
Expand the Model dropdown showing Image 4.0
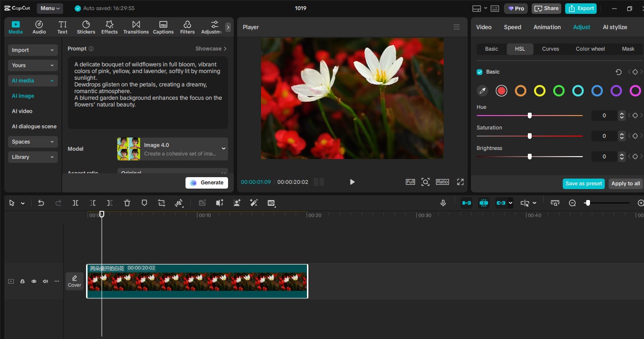[223, 148]
